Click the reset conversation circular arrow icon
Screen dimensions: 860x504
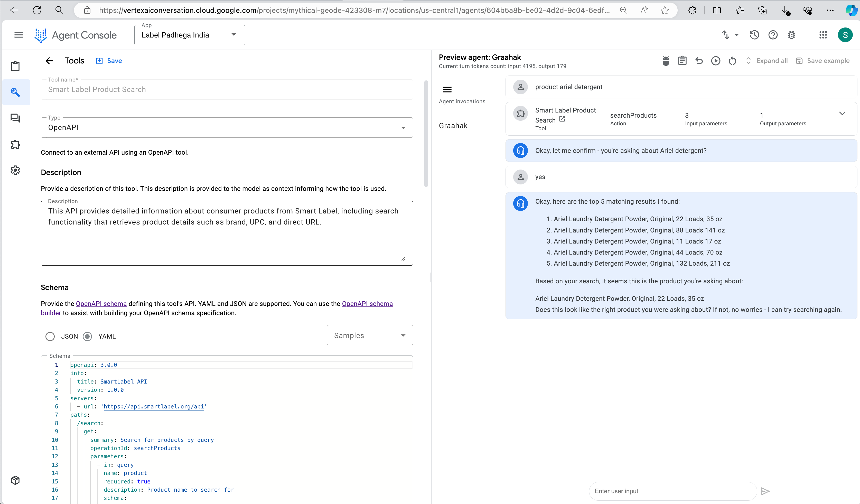click(x=732, y=61)
